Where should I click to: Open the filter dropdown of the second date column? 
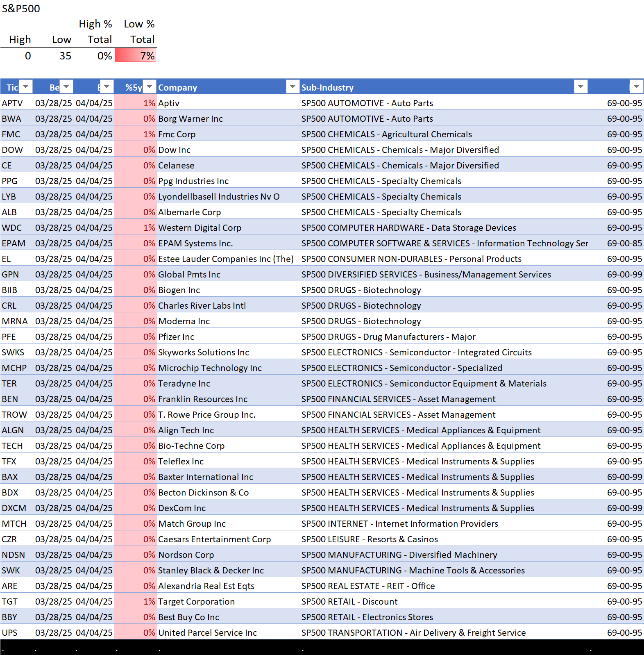click(x=107, y=87)
